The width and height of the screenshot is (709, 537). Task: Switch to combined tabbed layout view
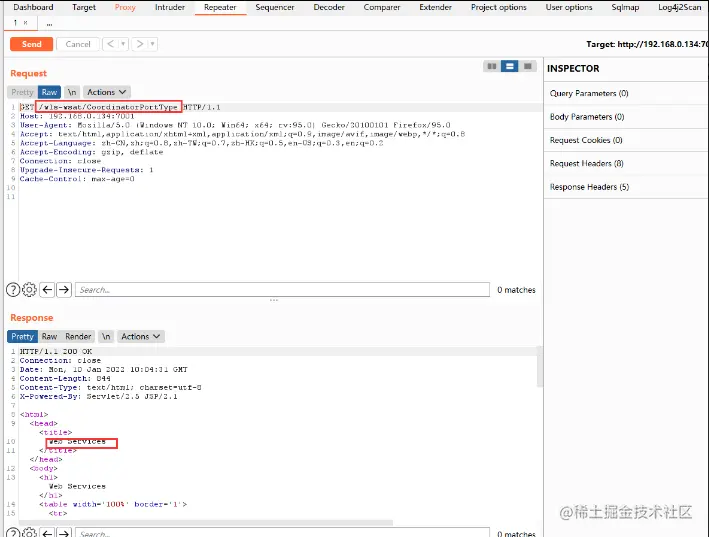click(527, 66)
